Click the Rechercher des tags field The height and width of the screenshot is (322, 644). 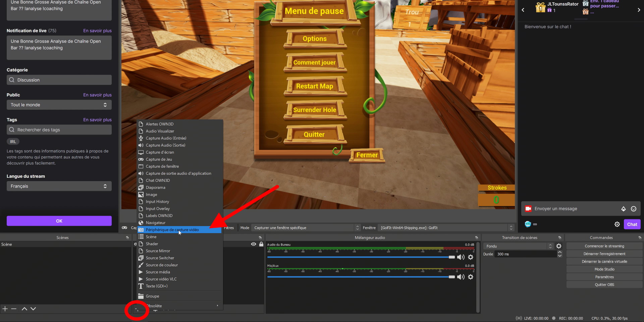(x=59, y=129)
